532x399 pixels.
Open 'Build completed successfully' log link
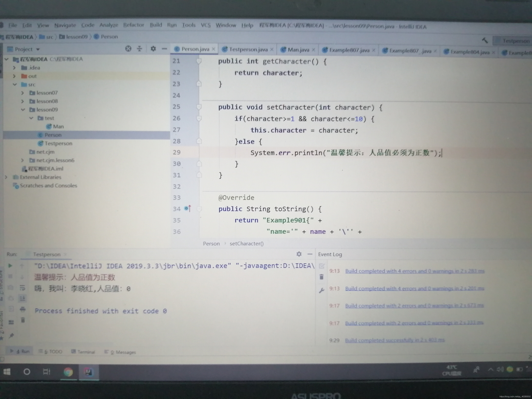coord(394,340)
